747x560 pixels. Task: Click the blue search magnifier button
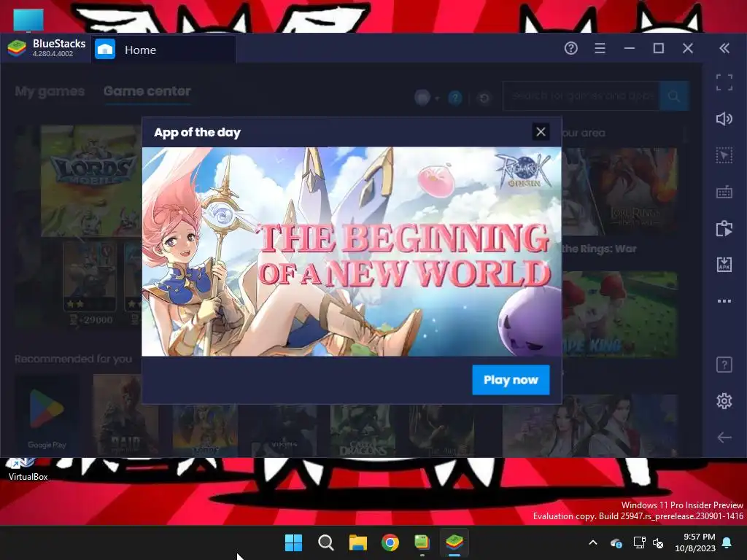(x=673, y=96)
